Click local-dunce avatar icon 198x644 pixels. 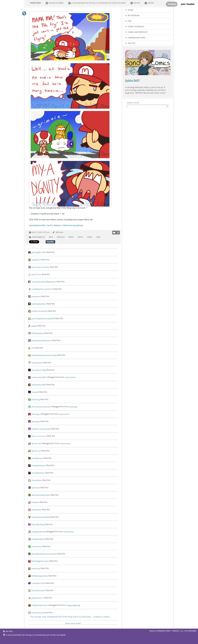pyautogui.click(x=29, y=546)
